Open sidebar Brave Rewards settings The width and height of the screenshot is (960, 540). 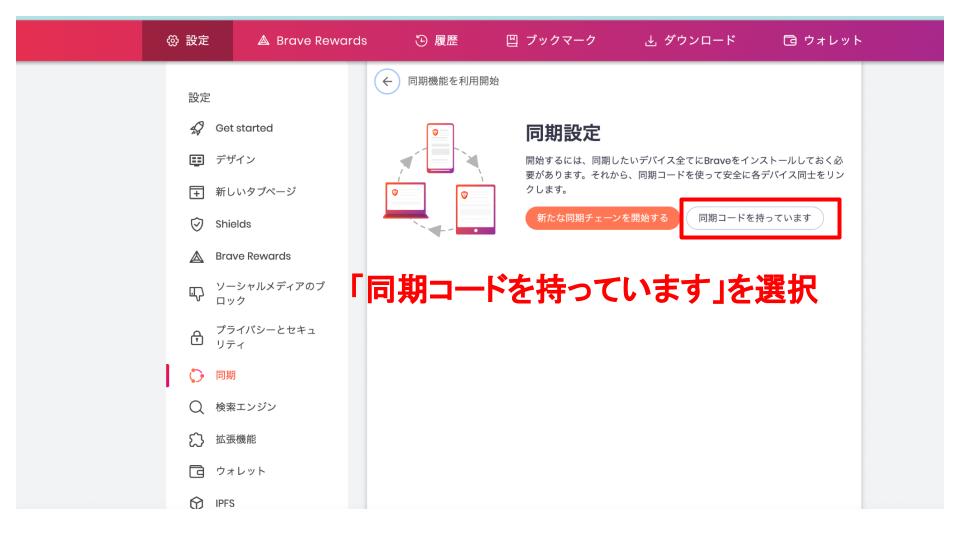click(253, 256)
